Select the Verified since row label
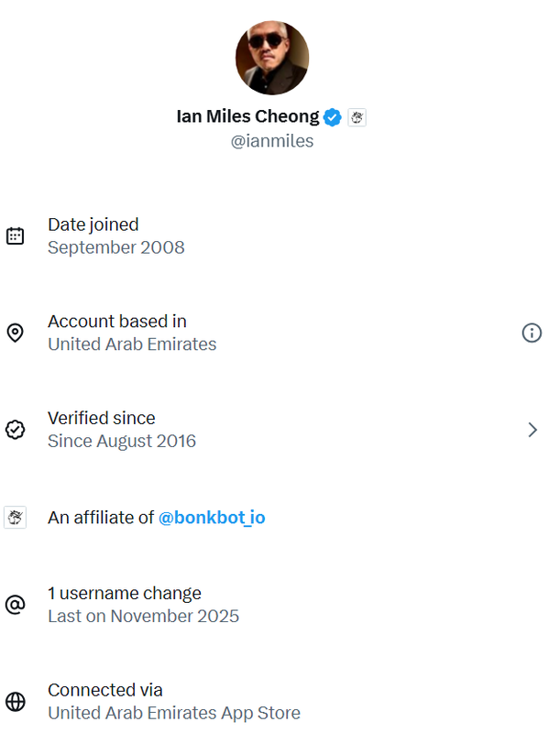The image size is (560, 733). [102, 418]
